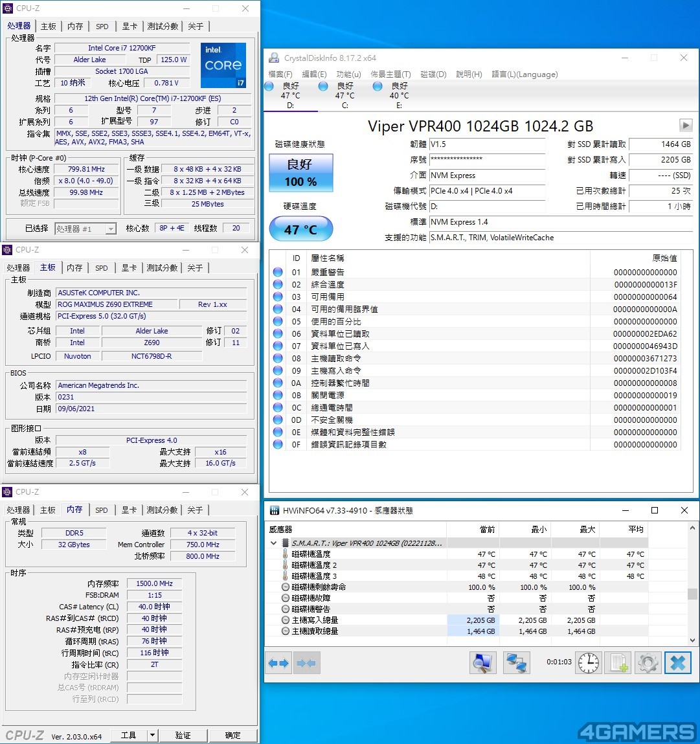
Task: Click the HWiNFO scrollbar up arrow
Action: click(x=692, y=528)
